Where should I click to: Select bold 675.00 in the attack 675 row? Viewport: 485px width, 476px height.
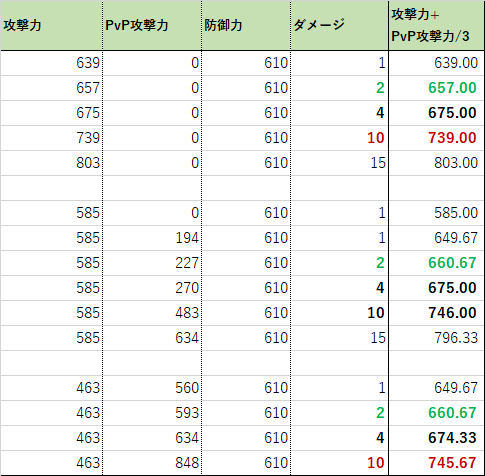[x=437, y=113]
